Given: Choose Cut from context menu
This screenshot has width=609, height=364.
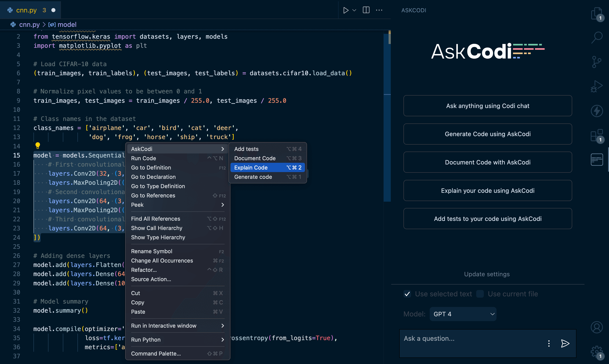Looking at the screenshot, I should pyautogui.click(x=178, y=293).
